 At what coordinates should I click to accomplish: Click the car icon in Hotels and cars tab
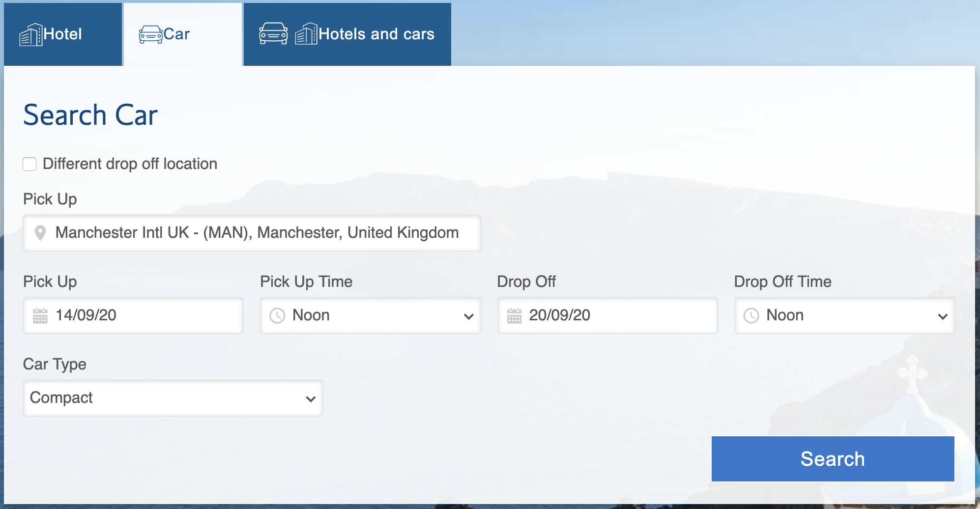point(273,33)
